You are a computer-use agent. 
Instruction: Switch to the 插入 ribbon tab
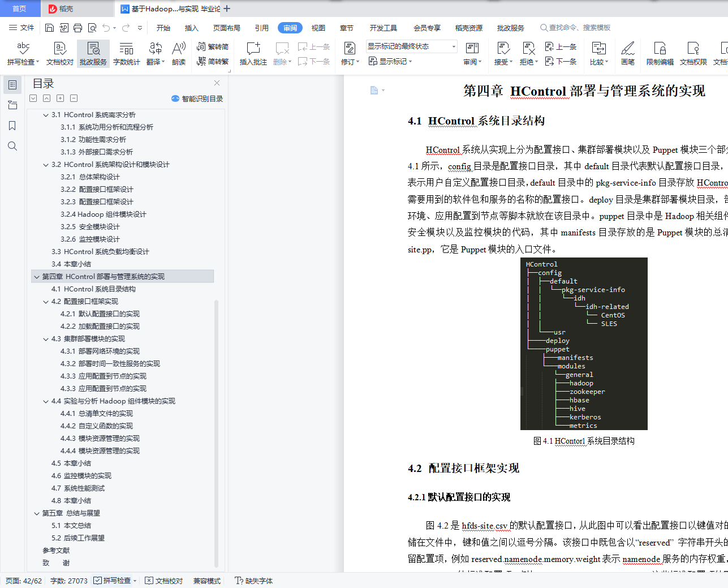point(192,28)
